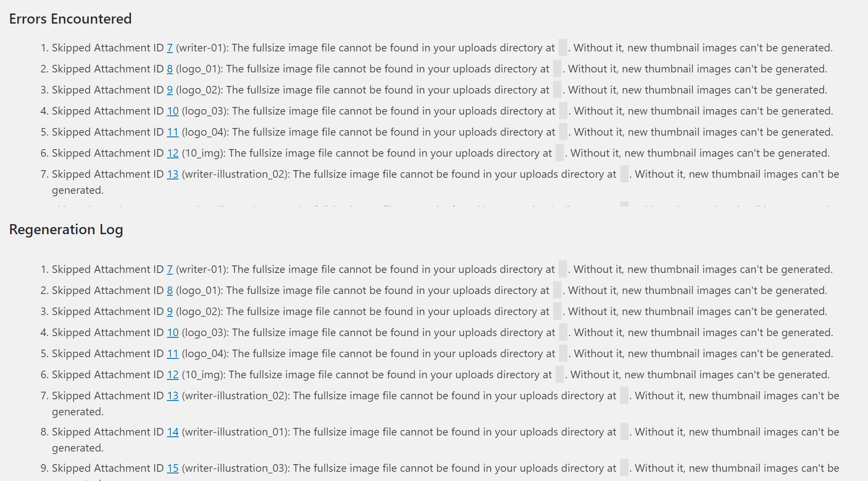The width and height of the screenshot is (868, 481).
Task: Open attachment ID 11 link under Errors Encountered
Action: point(173,132)
